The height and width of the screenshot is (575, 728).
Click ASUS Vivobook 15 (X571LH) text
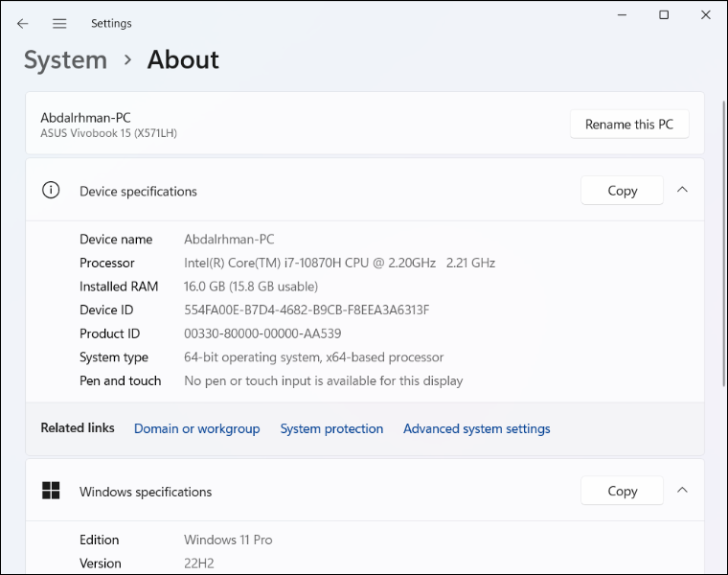click(108, 133)
